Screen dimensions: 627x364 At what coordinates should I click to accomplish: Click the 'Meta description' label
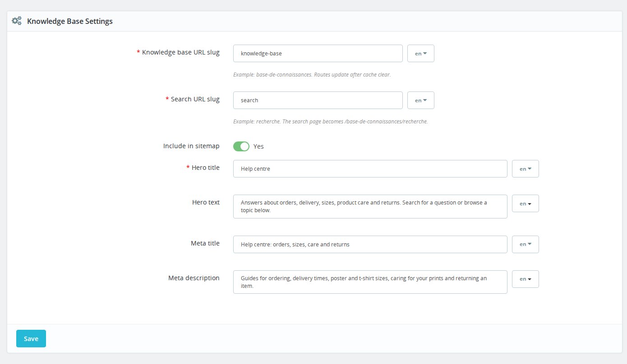click(x=194, y=278)
